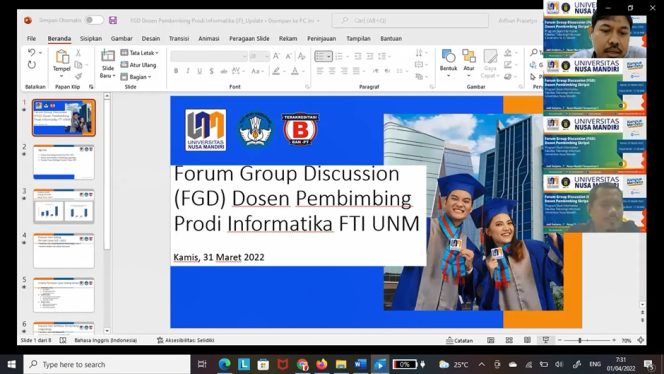Click the Tempel paste clipboard icon

(x=62, y=56)
